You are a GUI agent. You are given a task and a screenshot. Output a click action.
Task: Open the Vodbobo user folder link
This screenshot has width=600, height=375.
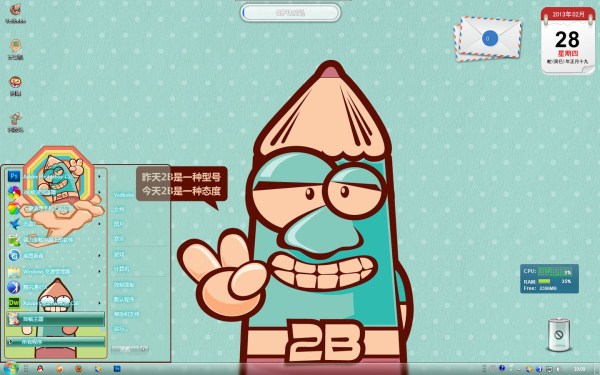point(124,195)
